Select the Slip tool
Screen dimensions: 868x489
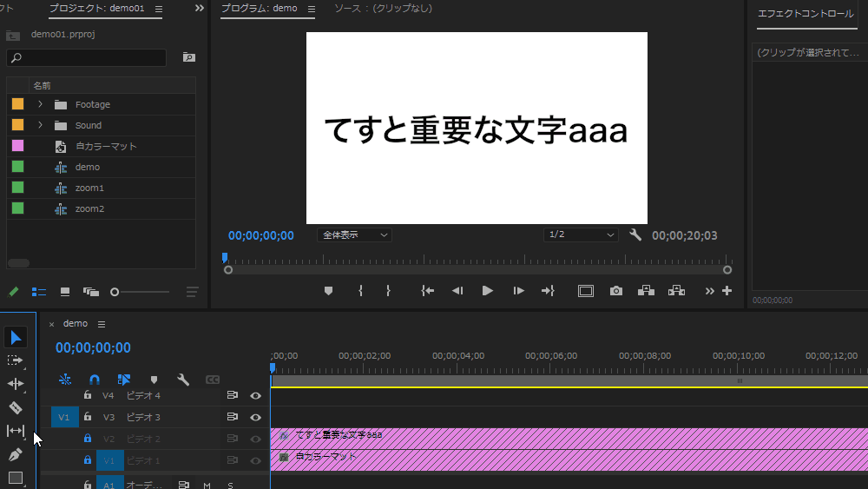click(x=16, y=431)
